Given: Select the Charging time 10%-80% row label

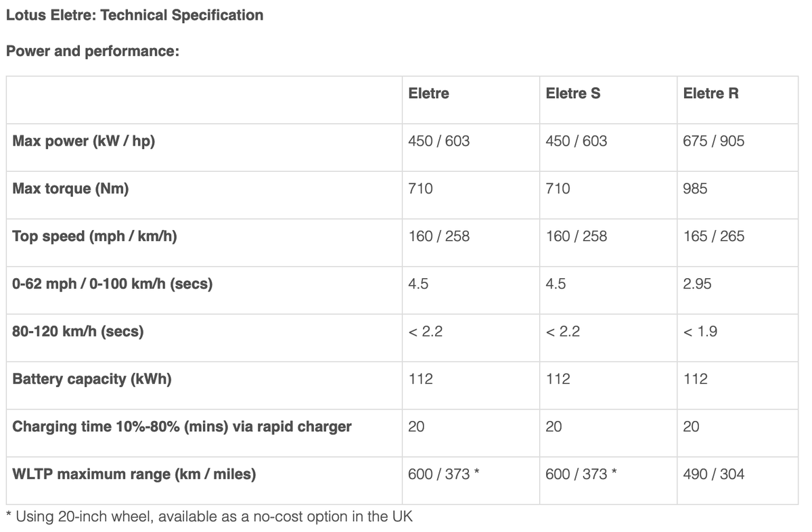Looking at the screenshot, I should coord(182,426).
